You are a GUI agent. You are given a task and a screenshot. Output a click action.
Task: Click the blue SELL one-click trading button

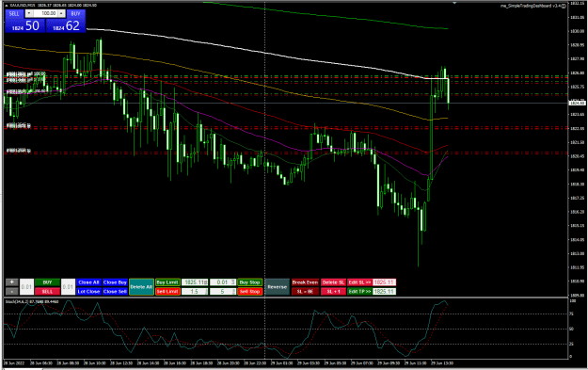[14, 13]
